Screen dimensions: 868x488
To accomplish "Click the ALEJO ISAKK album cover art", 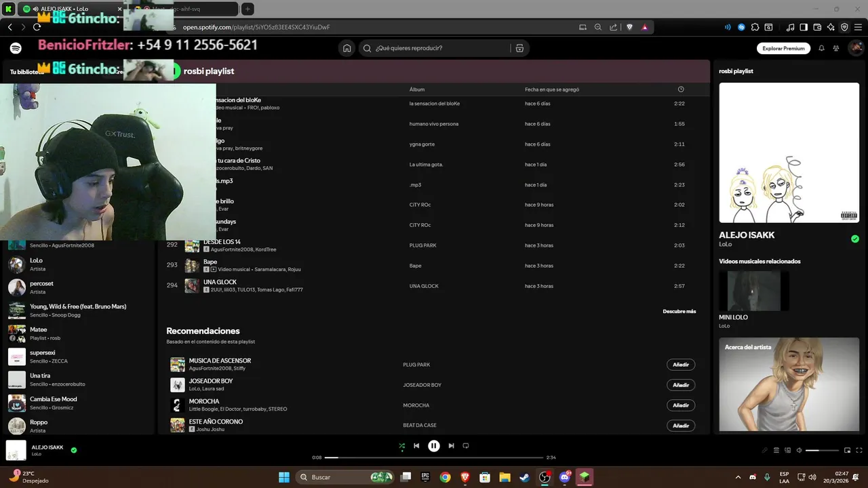I will pos(789,152).
